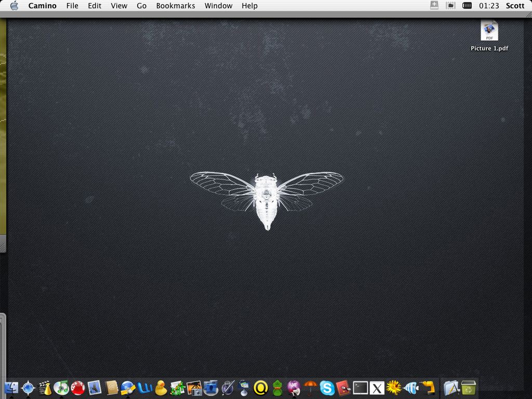Launch Terminal from the Dock

pyautogui.click(x=361, y=388)
